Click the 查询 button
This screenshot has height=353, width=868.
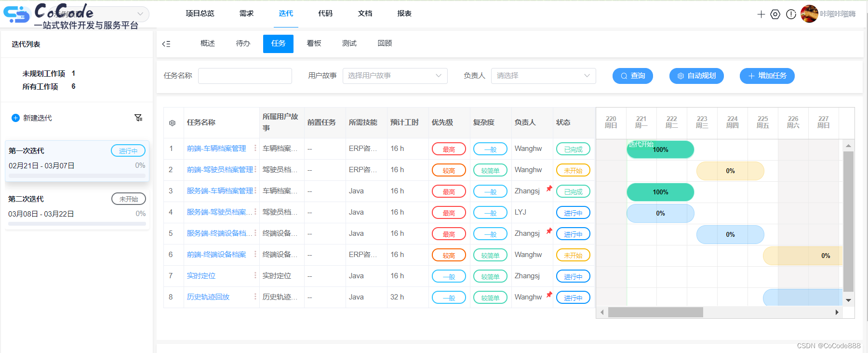(633, 76)
